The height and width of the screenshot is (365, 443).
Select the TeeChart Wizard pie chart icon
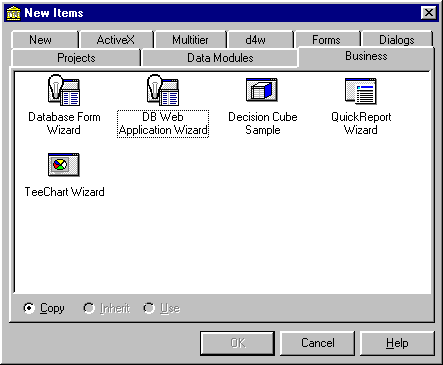coord(64,165)
